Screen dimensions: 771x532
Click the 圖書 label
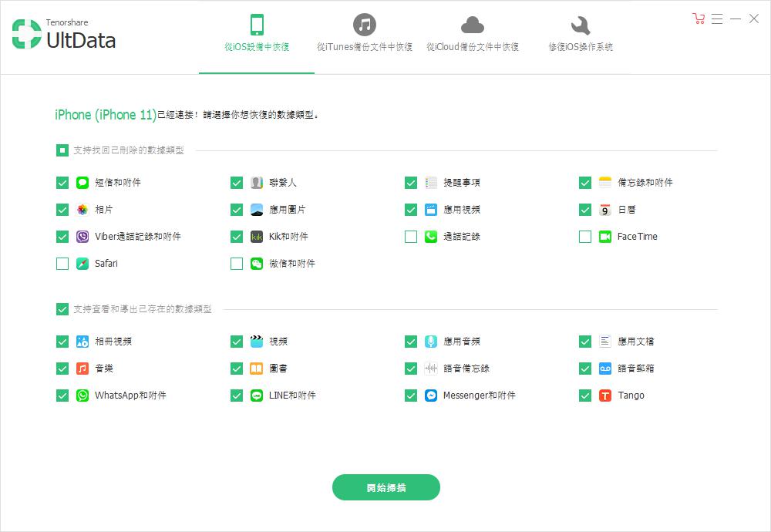[x=278, y=369]
